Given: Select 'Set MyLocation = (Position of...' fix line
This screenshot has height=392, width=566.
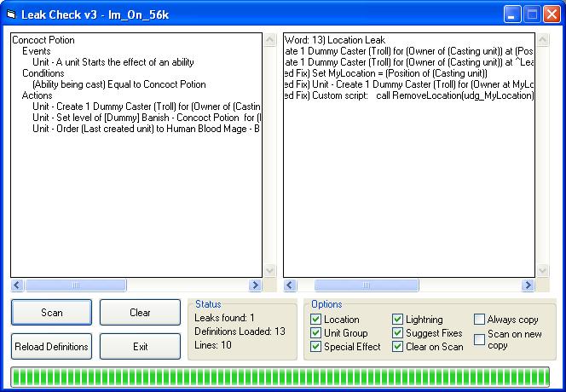Looking at the screenshot, I should (386, 73).
